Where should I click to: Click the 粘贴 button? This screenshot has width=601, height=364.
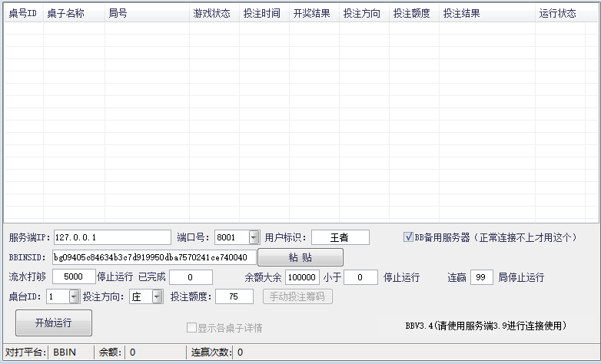300,257
